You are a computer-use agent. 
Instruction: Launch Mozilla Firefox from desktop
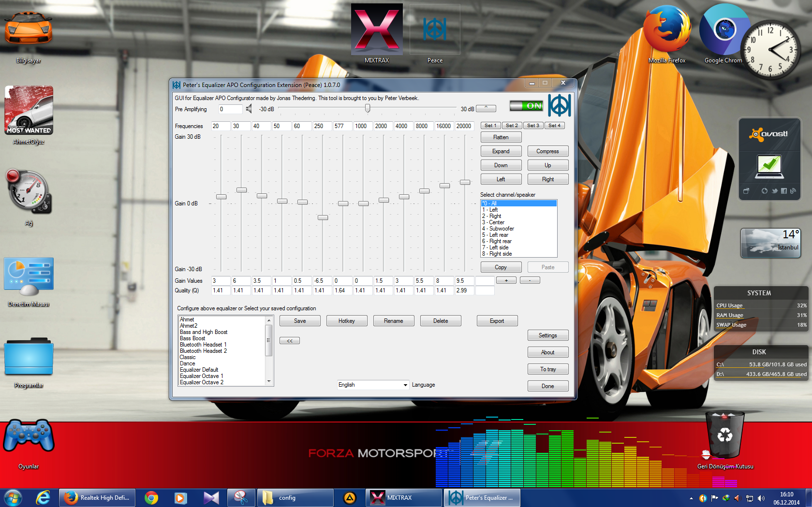click(x=667, y=34)
